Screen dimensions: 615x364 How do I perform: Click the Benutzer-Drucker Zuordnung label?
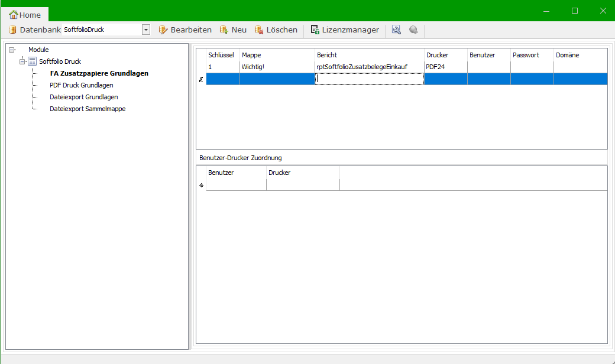[241, 158]
